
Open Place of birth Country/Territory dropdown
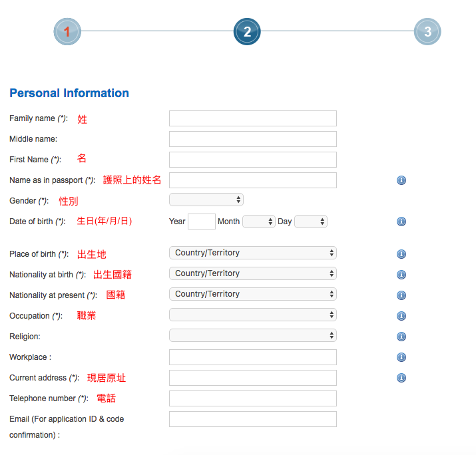tap(252, 253)
